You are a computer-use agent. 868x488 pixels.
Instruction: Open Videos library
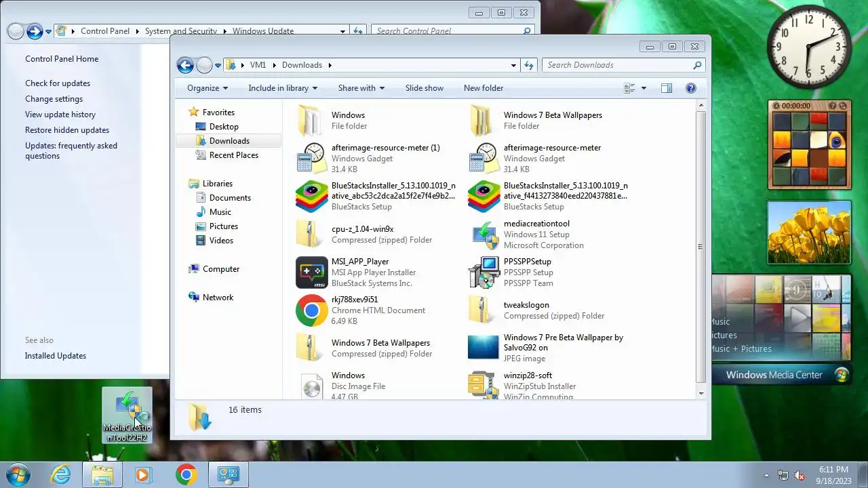point(221,241)
